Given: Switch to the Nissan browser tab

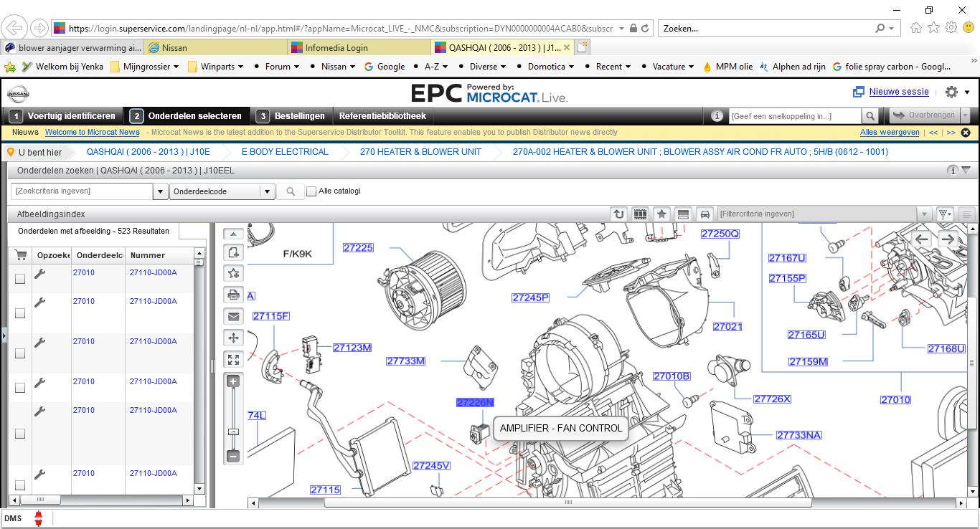Looking at the screenshot, I should pos(215,48).
